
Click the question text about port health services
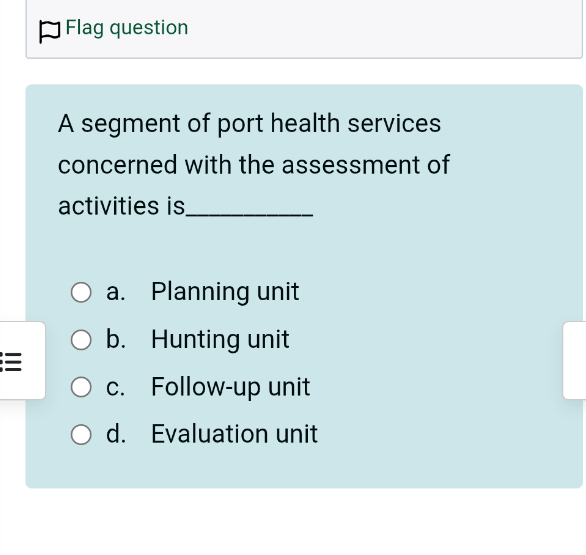(254, 164)
